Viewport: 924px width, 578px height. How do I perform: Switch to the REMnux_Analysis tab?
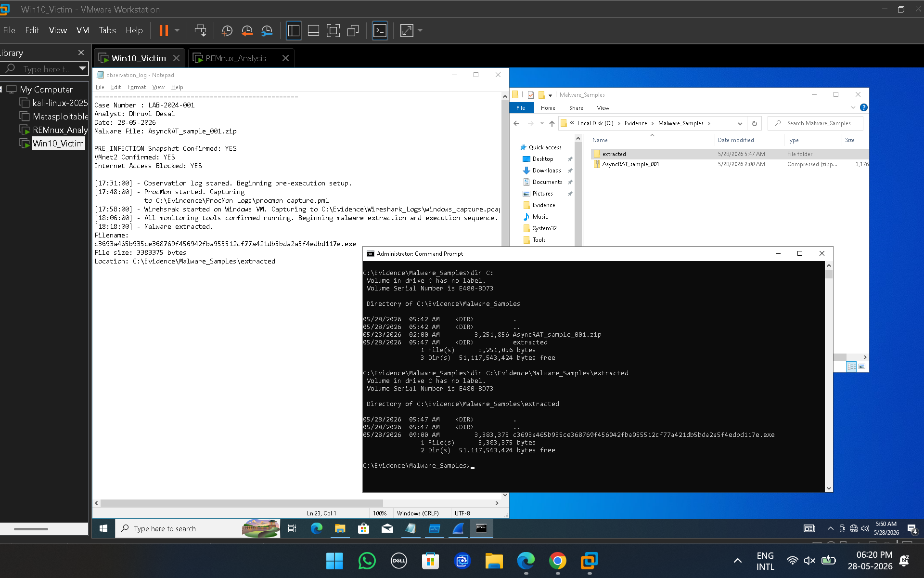pos(236,58)
